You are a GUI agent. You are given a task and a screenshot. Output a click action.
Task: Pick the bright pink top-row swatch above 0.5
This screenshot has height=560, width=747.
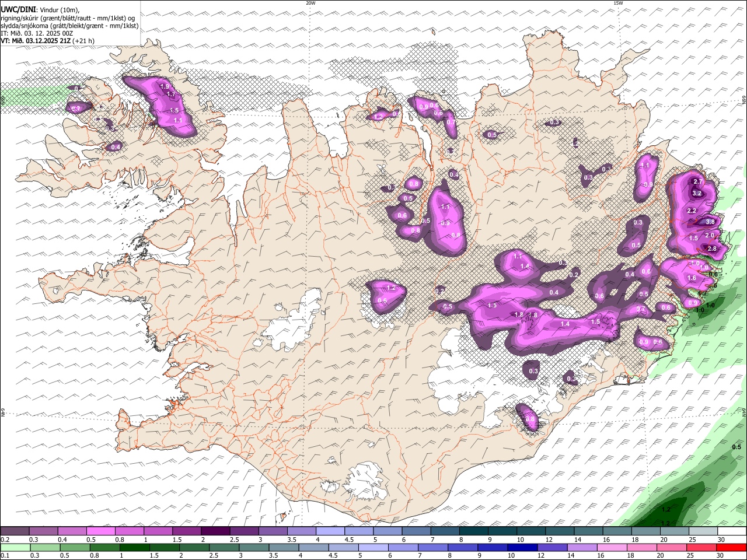click(100, 531)
